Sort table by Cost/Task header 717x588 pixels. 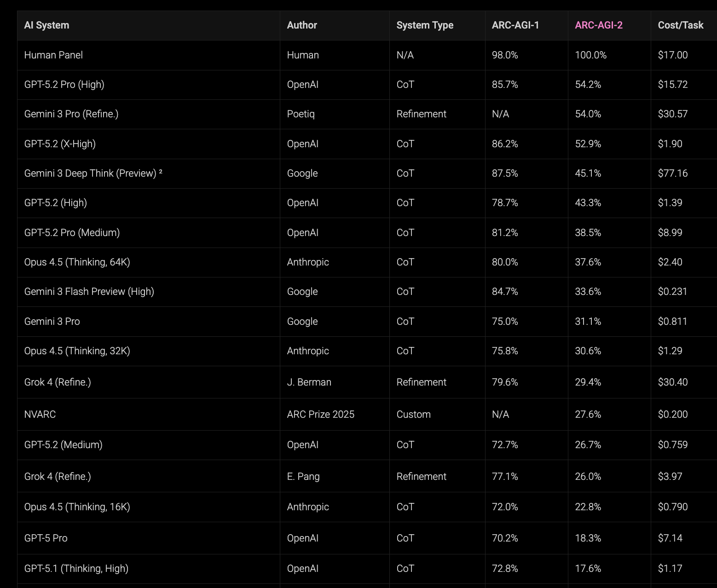tap(680, 25)
